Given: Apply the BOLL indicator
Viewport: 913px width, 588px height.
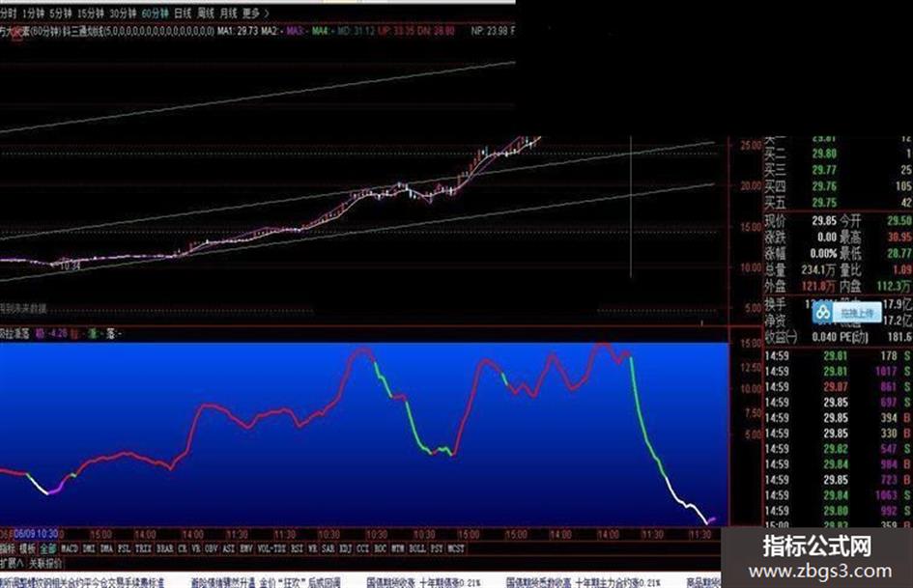Looking at the screenshot, I should coord(417,548).
